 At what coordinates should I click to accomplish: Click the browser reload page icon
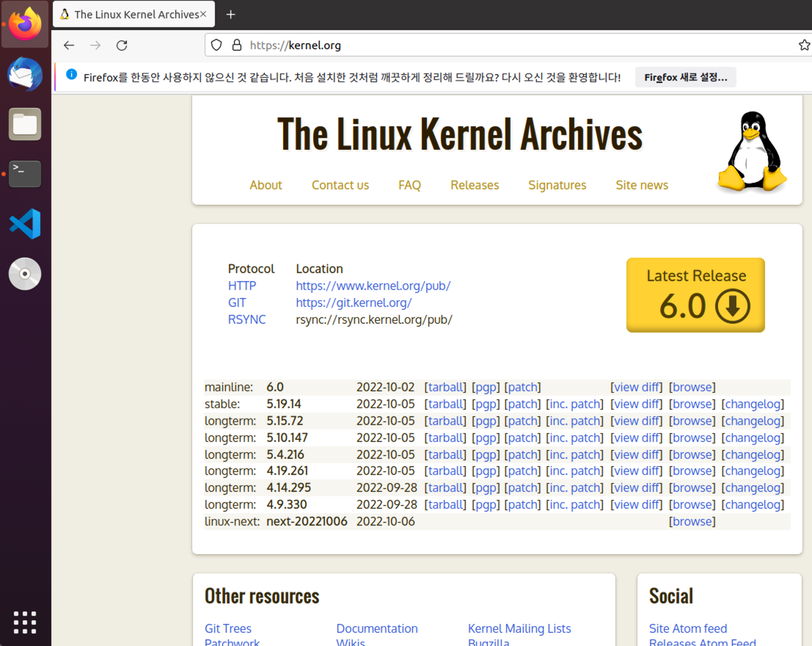pos(122,46)
